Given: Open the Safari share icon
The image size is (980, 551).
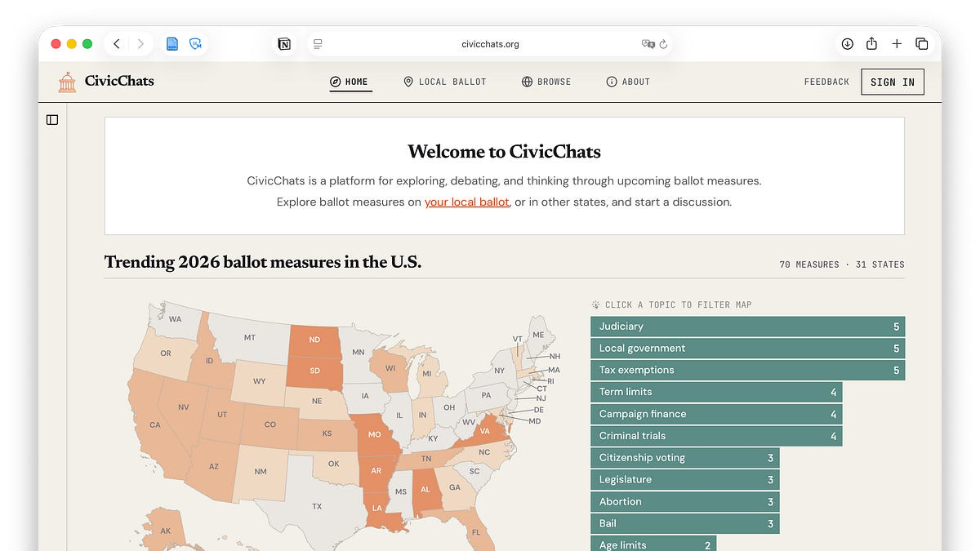Looking at the screenshot, I should click(x=871, y=44).
